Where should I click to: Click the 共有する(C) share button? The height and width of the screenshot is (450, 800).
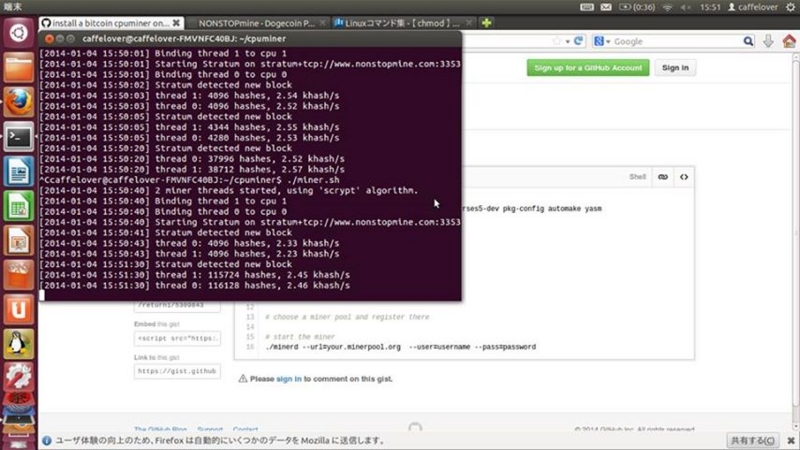pyautogui.click(x=753, y=440)
